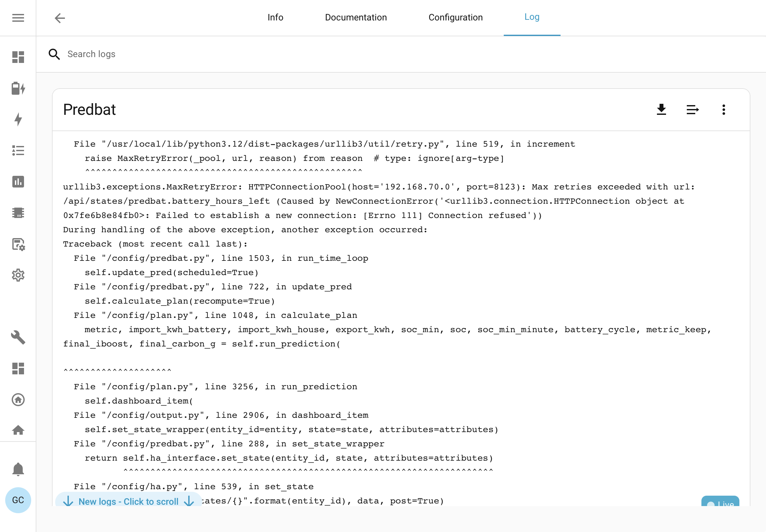766x532 pixels.
Task: Open the battery charging sidebar icon
Action: pyautogui.click(x=18, y=88)
